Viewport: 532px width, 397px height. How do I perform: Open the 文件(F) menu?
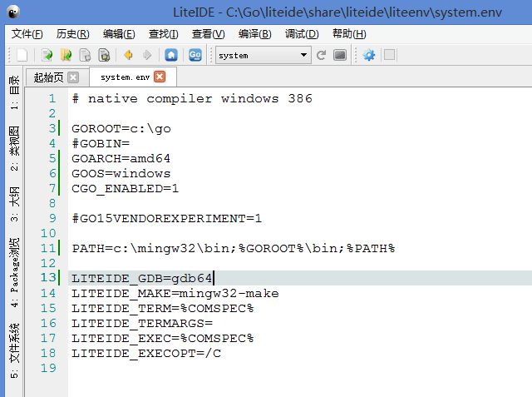coord(27,34)
